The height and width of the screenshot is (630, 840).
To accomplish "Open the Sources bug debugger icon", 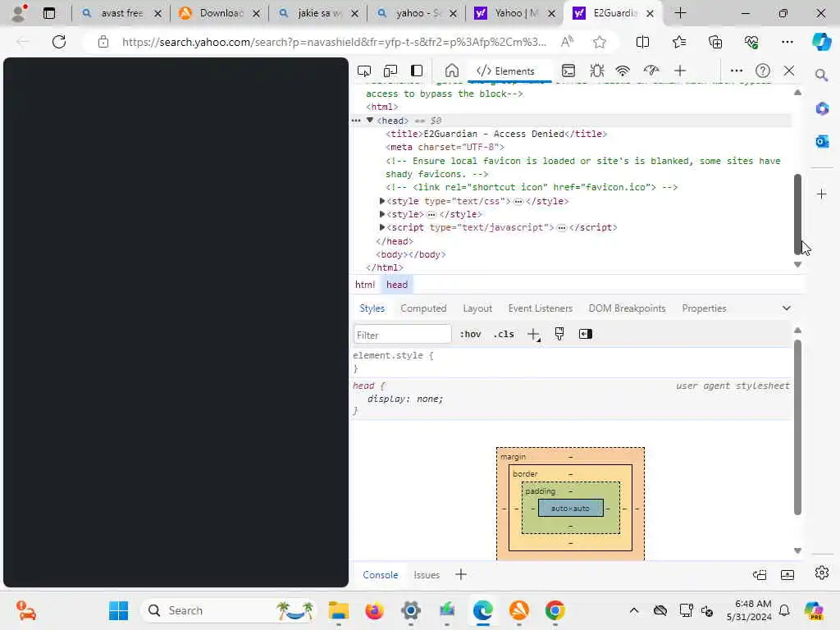I will [x=596, y=71].
